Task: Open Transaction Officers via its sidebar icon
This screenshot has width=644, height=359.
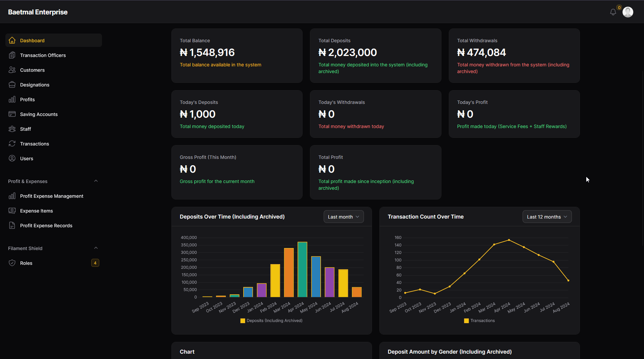Action: 12,55
